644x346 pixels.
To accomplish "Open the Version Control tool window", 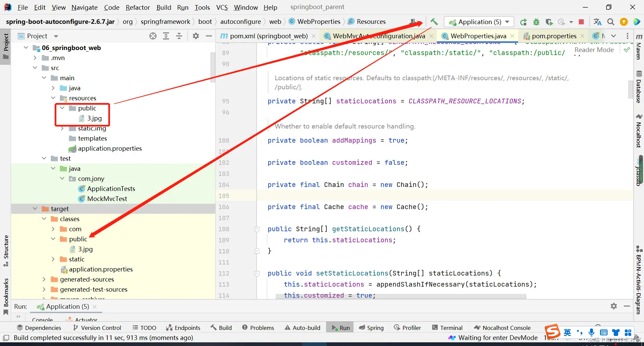I will click(x=97, y=328).
